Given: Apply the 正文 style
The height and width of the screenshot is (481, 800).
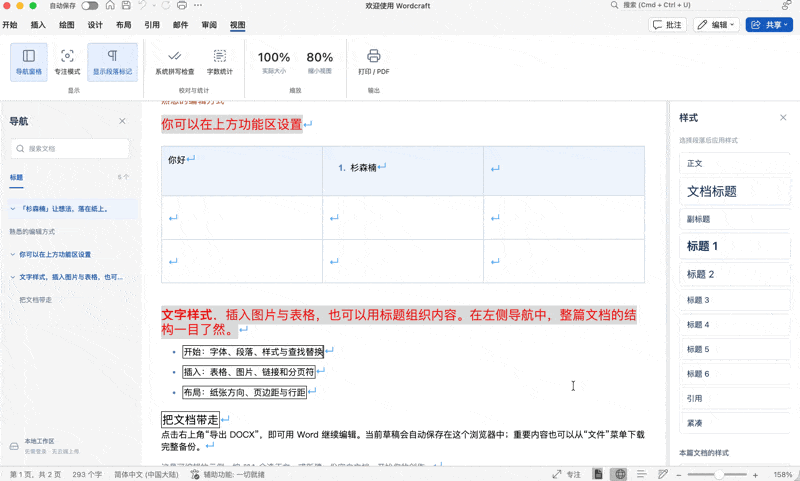Looking at the screenshot, I should [735, 163].
